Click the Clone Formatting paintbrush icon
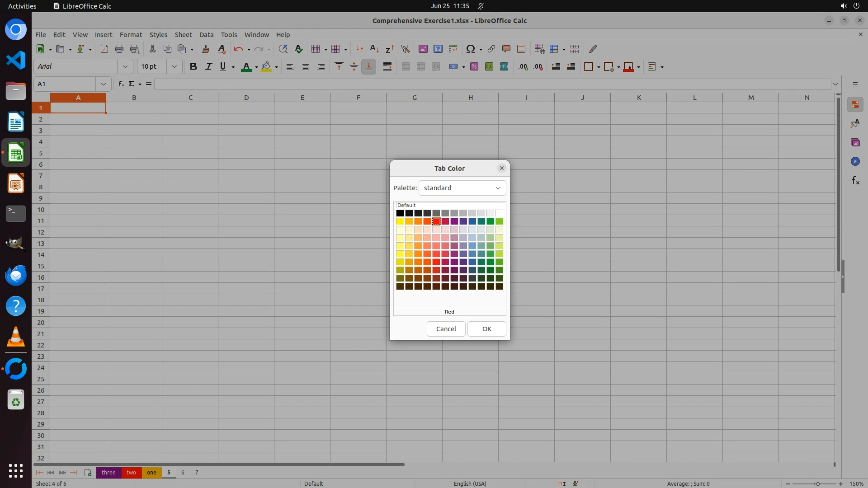The image size is (868, 488). click(x=206, y=49)
